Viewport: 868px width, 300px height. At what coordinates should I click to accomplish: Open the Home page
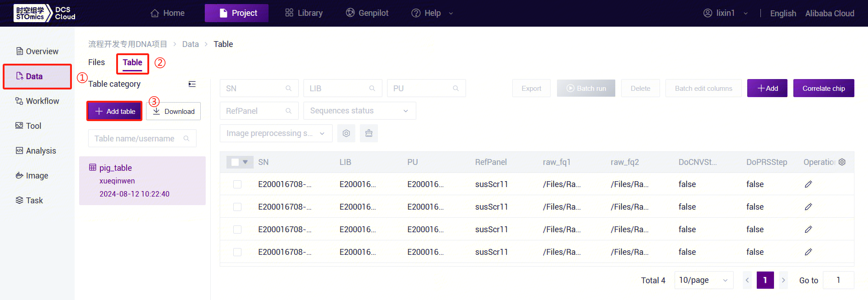click(x=167, y=13)
